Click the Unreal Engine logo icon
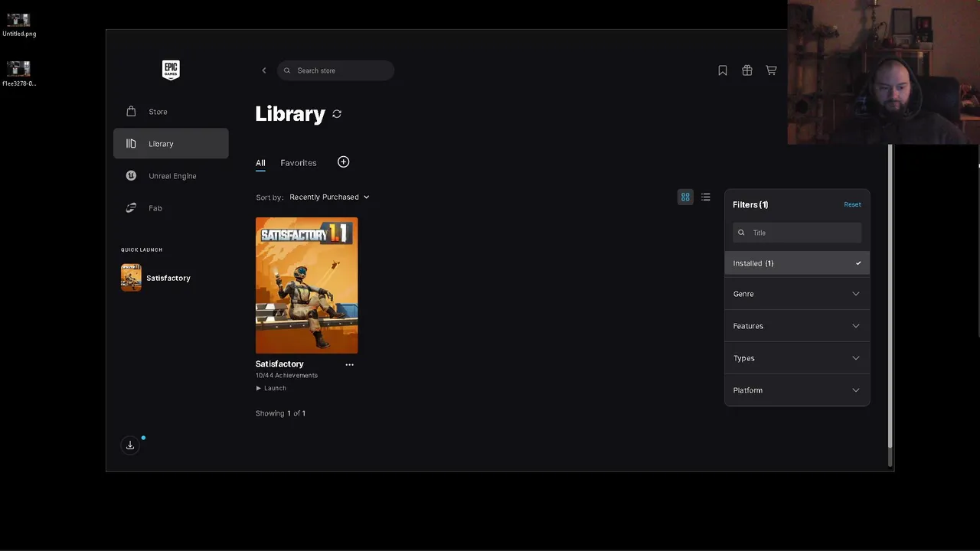The height and width of the screenshot is (551, 980). (x=131, y=176)
